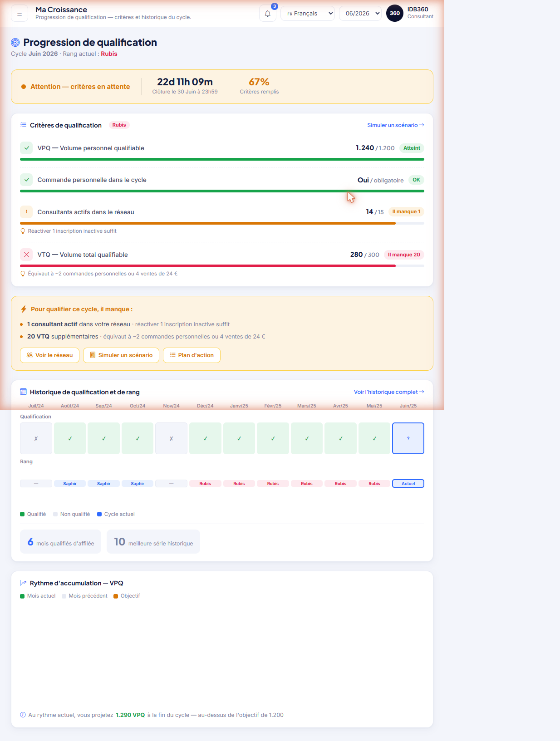Click the lightning bolt icon in Pour qualifier

24,309
